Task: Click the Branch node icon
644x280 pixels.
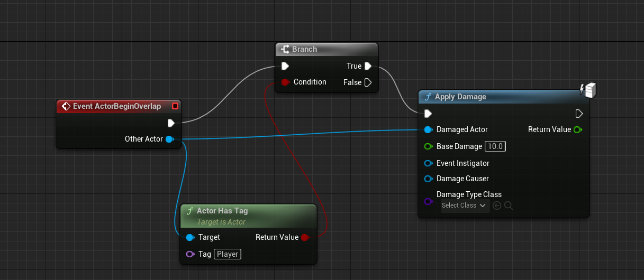Action: pyautogui.click(x=285, y=49)
